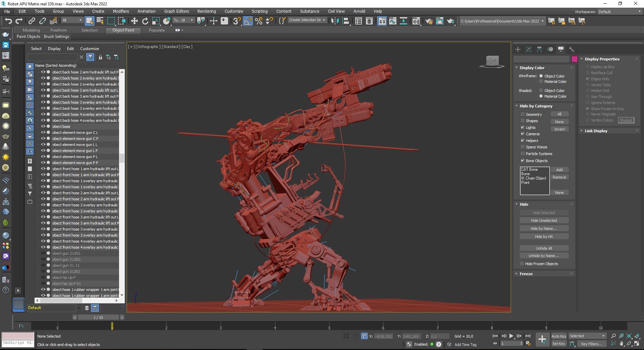Select the Move transform tool
This screenshot has height=350, width=644.
pos(134,21)
